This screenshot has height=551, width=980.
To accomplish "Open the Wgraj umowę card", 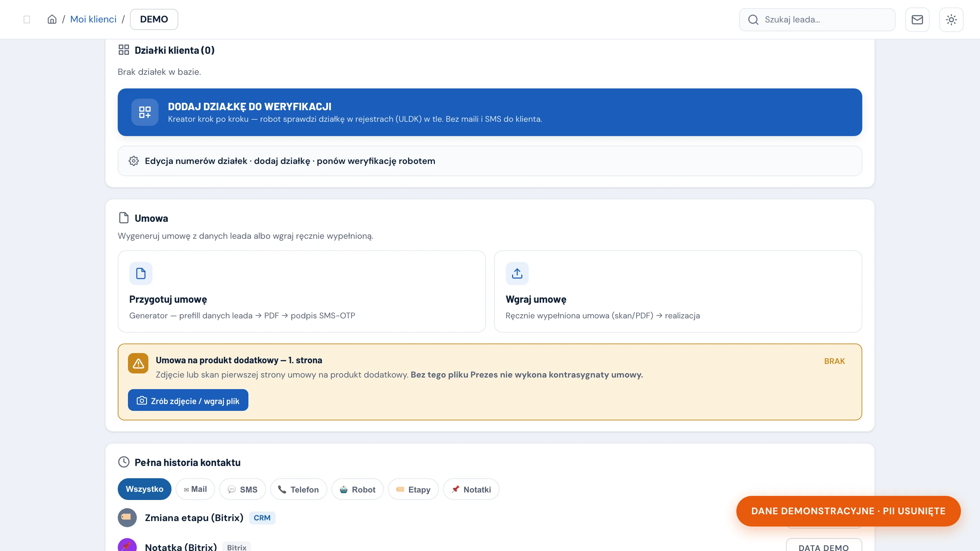I will point(678,291).
